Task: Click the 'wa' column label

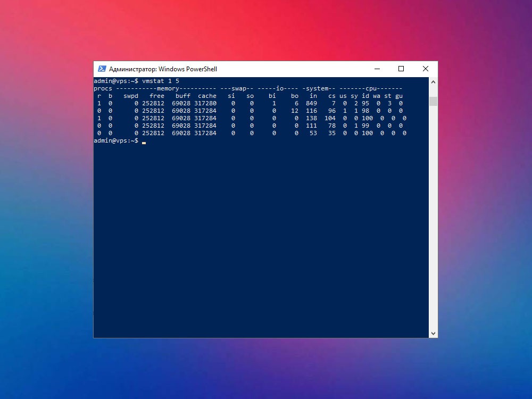Action: (377, 96)
